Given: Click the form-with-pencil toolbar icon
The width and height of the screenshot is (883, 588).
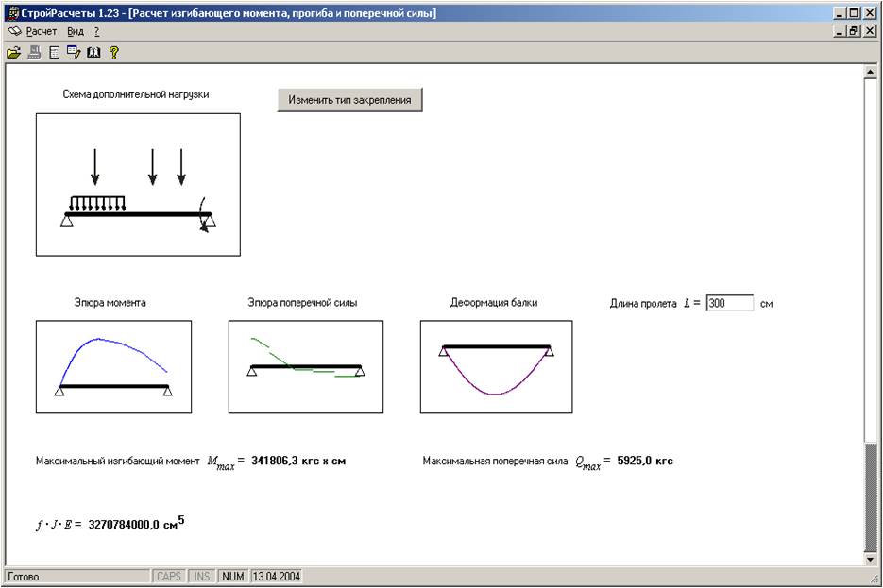Looking at the screenshot, I should point(74,53).
